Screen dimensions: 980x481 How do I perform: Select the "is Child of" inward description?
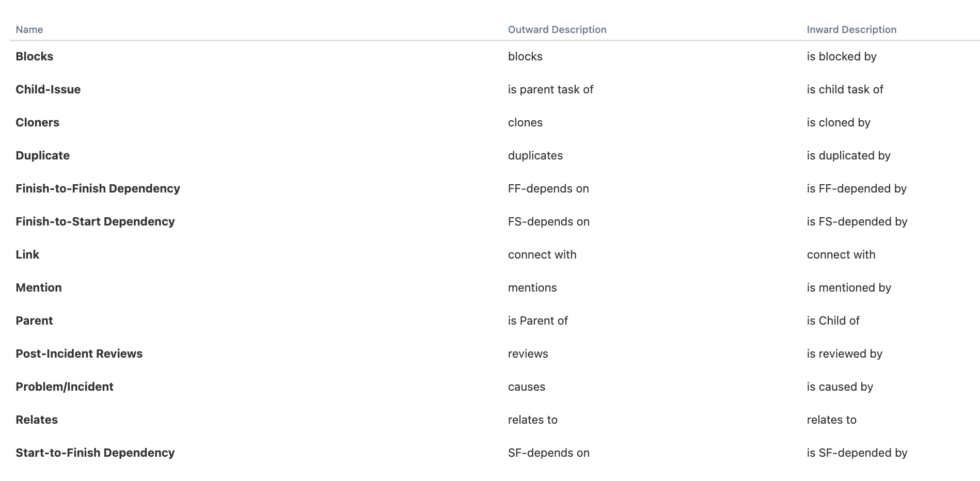(833, 320)
